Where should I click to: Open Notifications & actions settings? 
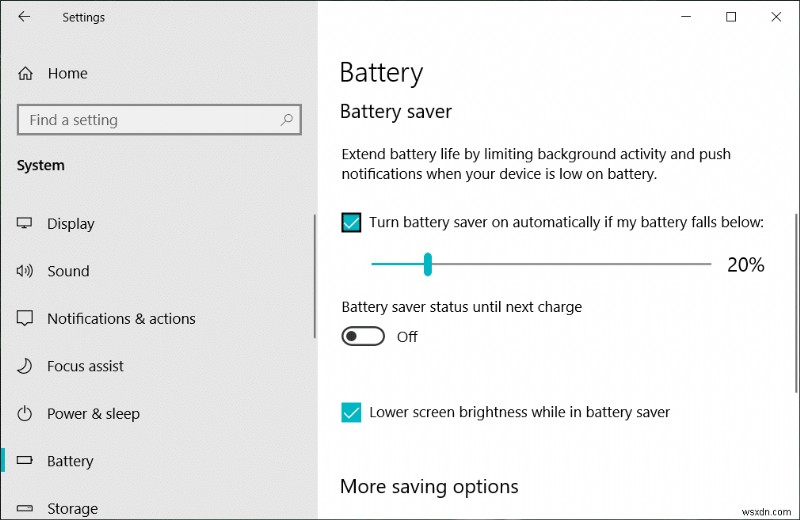click(x=121, y=319)
